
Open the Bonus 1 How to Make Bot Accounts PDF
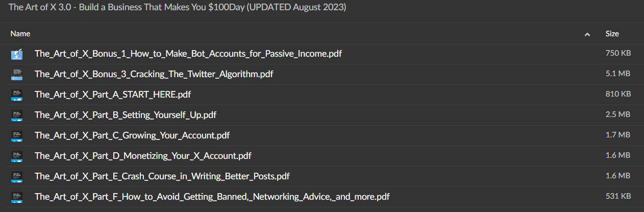188,54
